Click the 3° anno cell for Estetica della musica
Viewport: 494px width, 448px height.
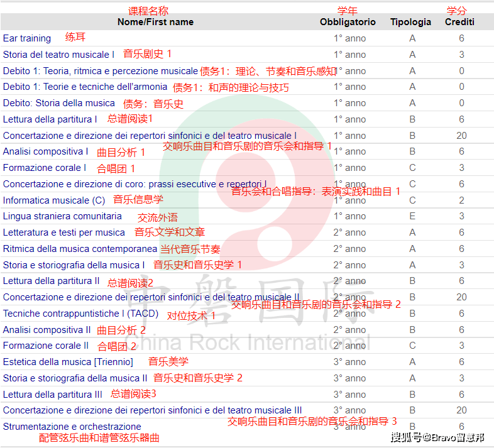[x=349, y=362]
